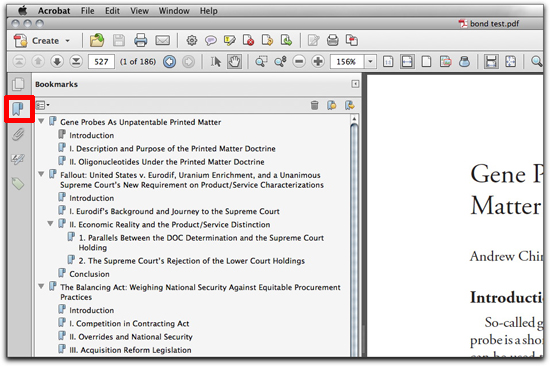Print the document with printer icon
This screenshot has height=366, width=550.
point(141,40)
